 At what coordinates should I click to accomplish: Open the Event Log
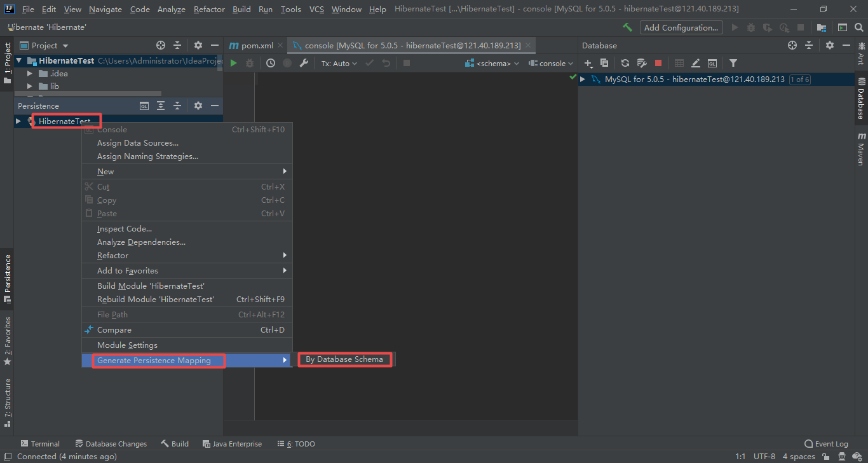click(826, 443)
